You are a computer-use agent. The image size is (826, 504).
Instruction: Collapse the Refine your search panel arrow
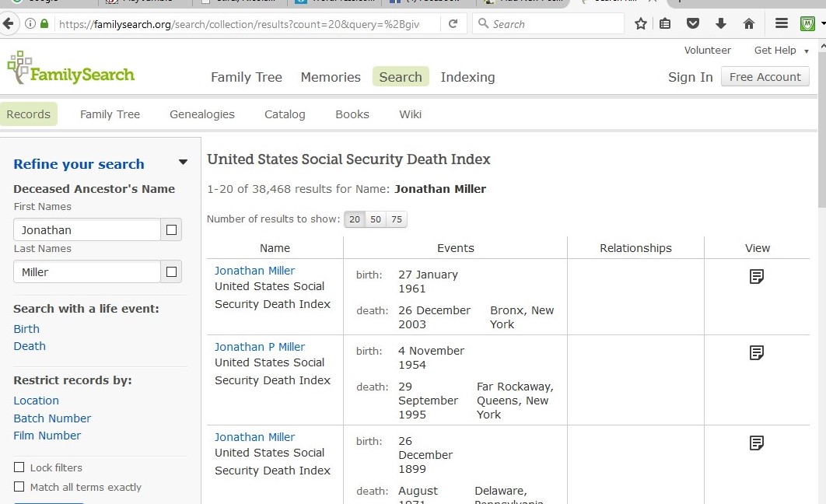[x=183, y=163]
